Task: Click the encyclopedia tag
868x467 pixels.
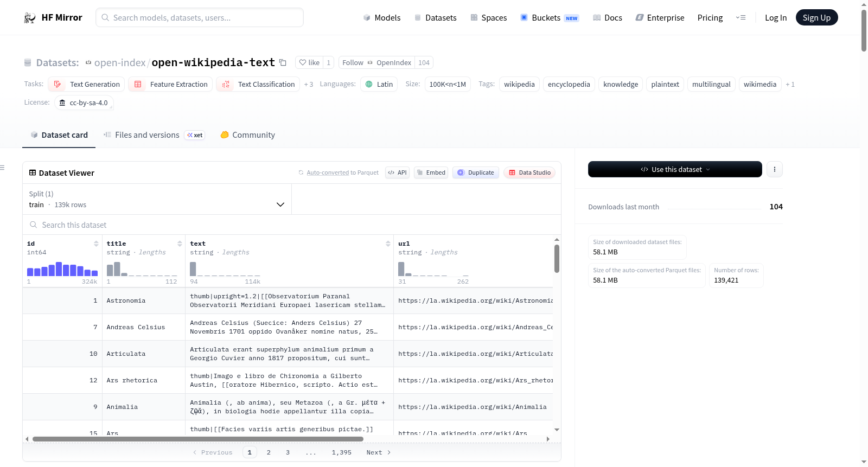Action: coord(569,84)
